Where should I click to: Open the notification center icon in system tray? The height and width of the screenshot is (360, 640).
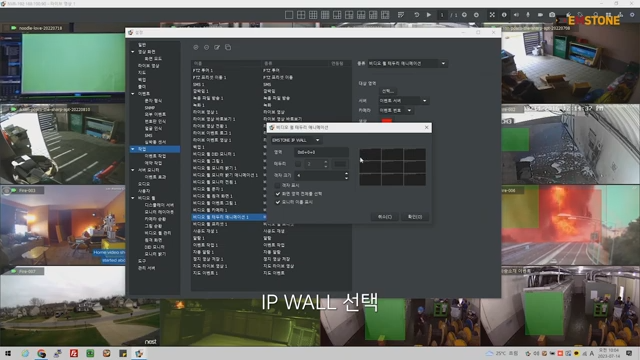coord(629,353)
